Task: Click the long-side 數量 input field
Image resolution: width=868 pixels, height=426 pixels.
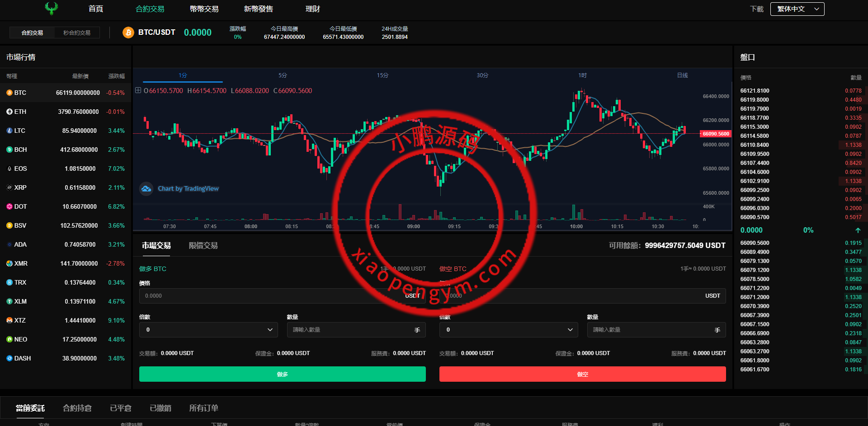Action: (350, 330)
